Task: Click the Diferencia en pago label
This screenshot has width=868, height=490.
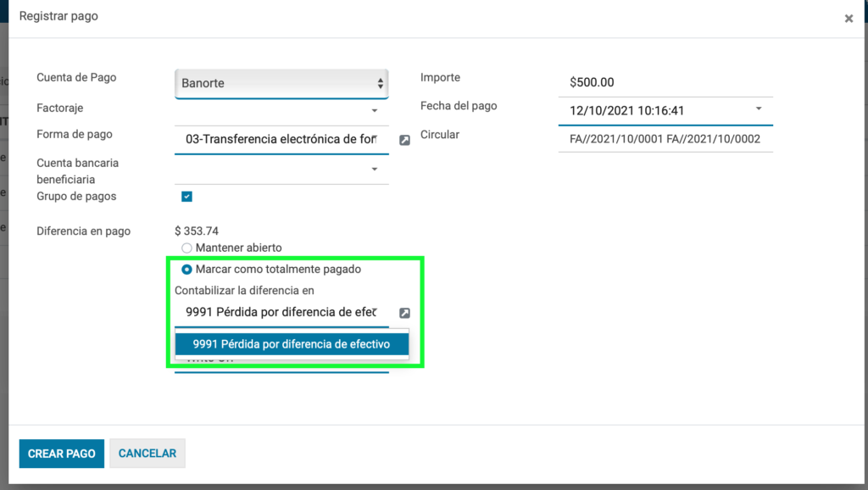Action: coord(84,231)
